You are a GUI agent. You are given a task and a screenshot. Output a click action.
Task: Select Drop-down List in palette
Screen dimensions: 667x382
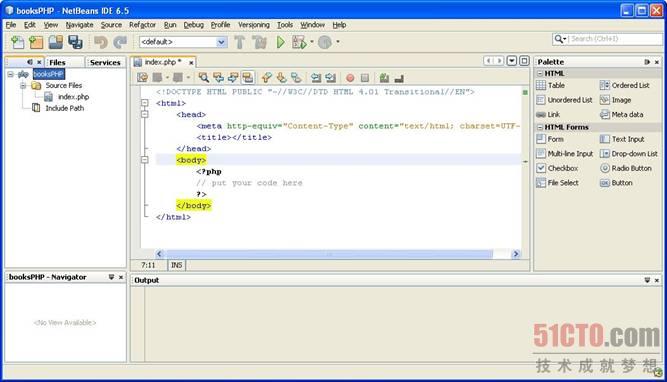point(629,154)
